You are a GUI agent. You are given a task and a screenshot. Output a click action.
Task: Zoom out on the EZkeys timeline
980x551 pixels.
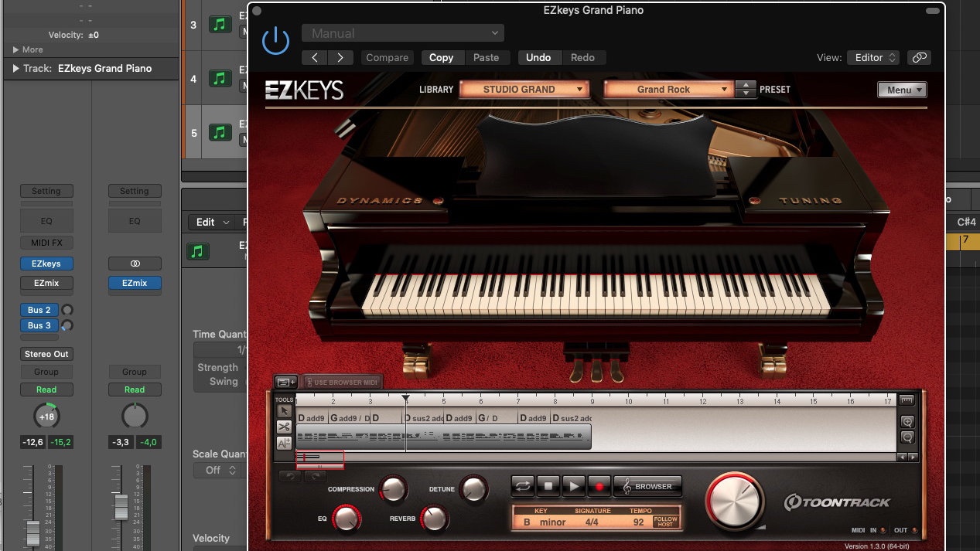click(x=907, y=437)
